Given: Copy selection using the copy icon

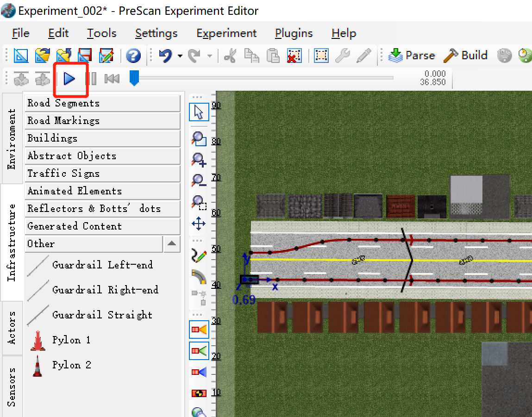Looking at the screenshot, I should pos(251,56).
